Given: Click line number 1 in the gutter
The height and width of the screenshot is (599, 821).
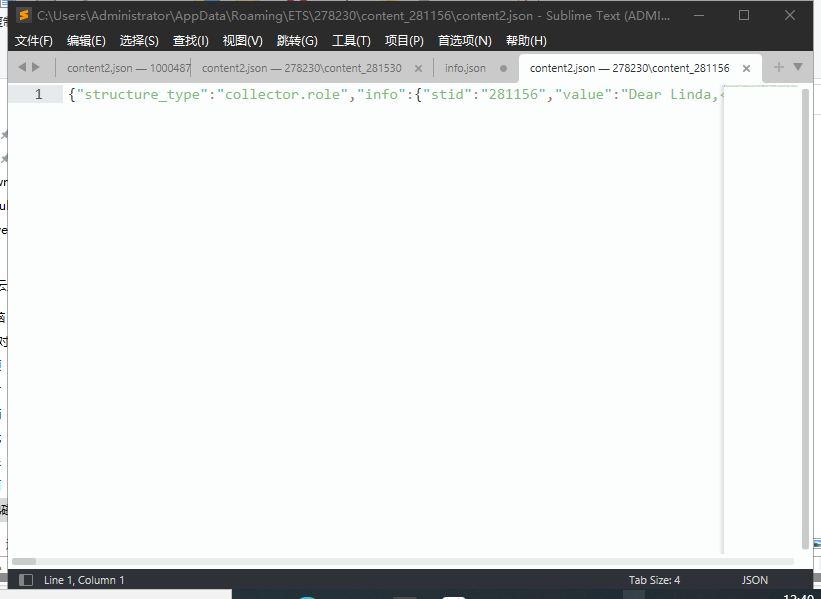Looking at the screenshot, I should coord(39,94).
